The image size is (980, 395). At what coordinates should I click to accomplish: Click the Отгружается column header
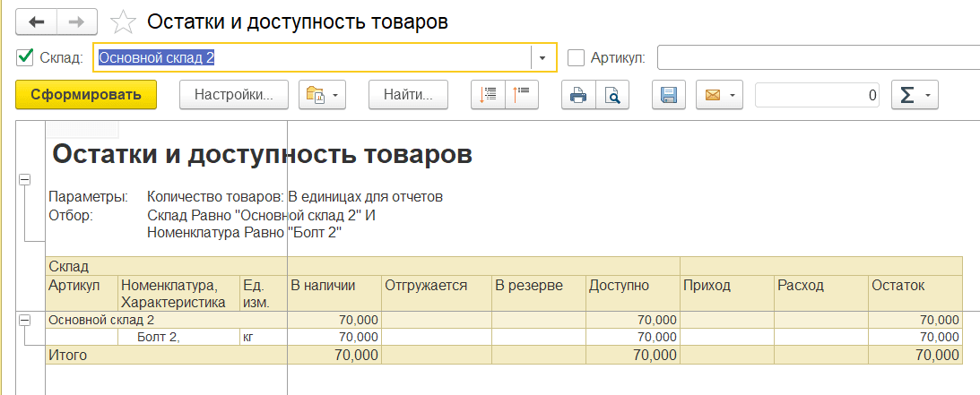click(437, 293)
